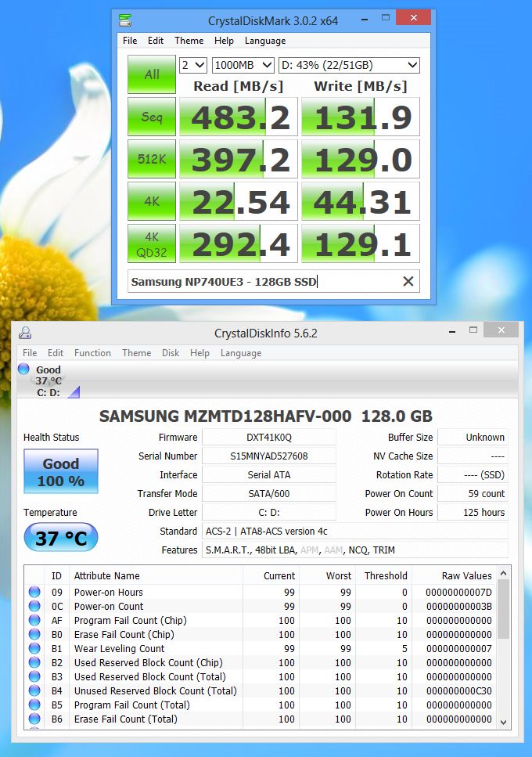Image resolution: width=532 pixels, height=757 pixels.
Task: Open Language menu in CrystalDiskMark
Action: click(x=264, y=41)
